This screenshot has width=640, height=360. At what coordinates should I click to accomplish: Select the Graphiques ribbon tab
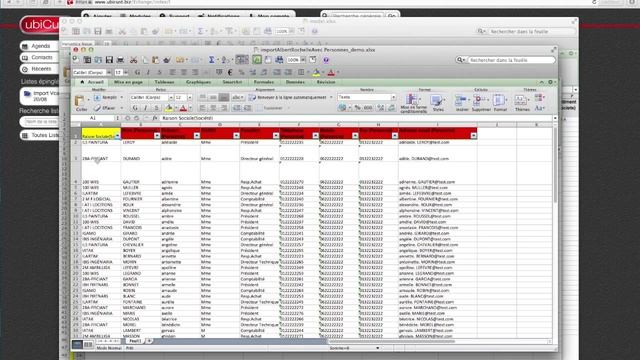coord(198,82)
